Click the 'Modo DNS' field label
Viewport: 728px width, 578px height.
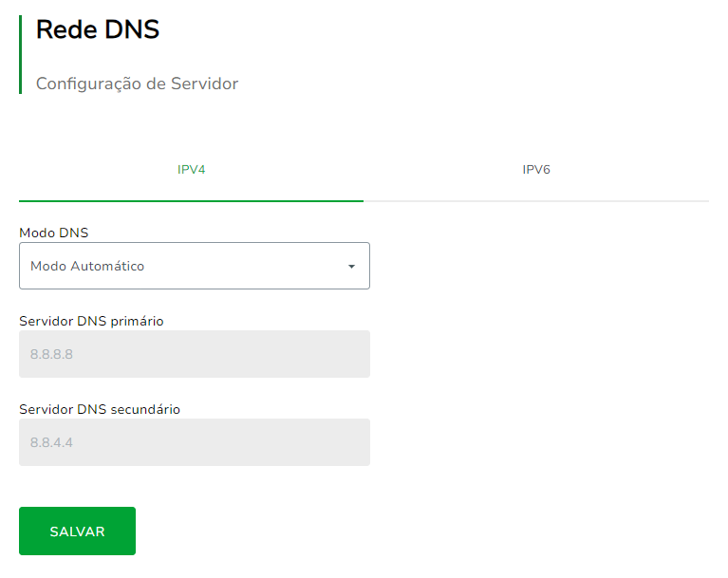click(54, 233)
